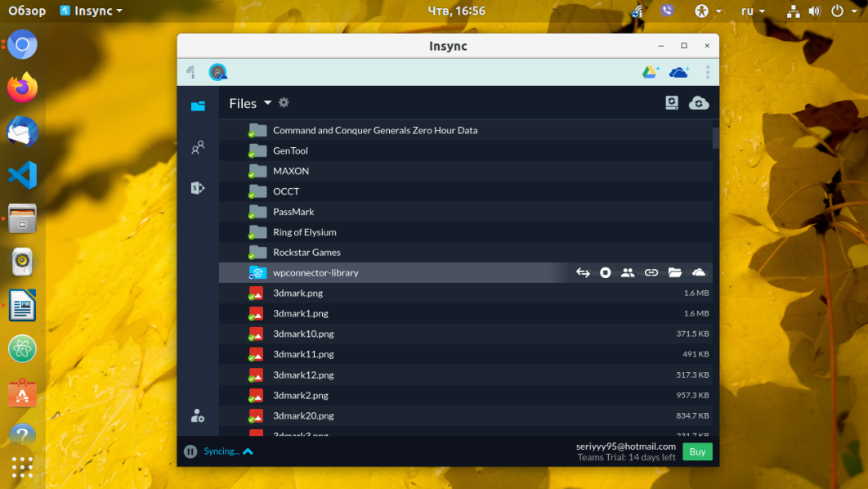868x489 pixels.
Task: Select the seriyyy95 account avatar
Action: click(x=217, y=72)
